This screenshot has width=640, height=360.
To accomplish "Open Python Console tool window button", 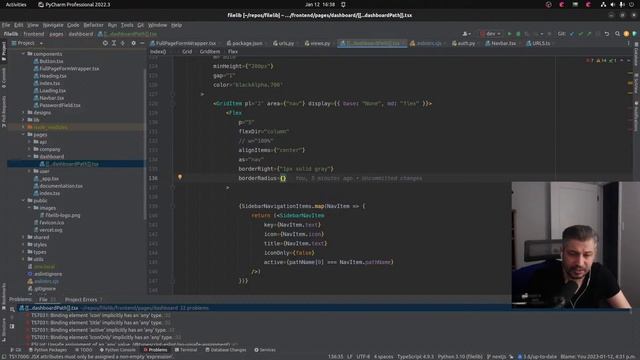I will click(118, 350).
